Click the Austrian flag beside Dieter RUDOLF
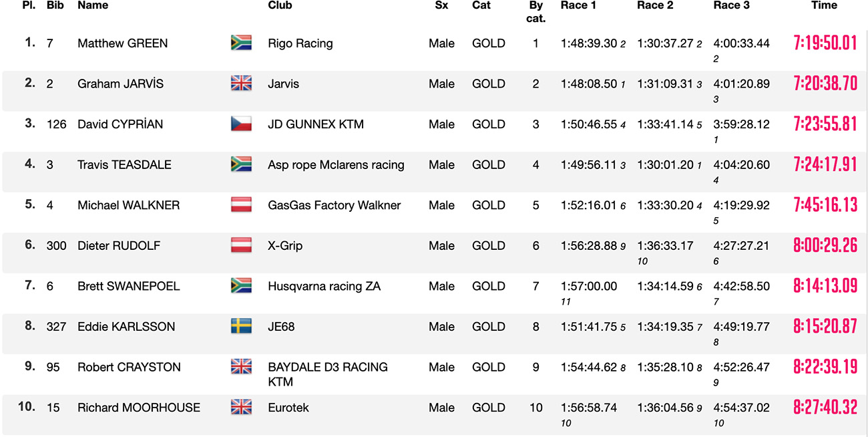The width and height of the screenshot is (868, 437). click(241, 245)
